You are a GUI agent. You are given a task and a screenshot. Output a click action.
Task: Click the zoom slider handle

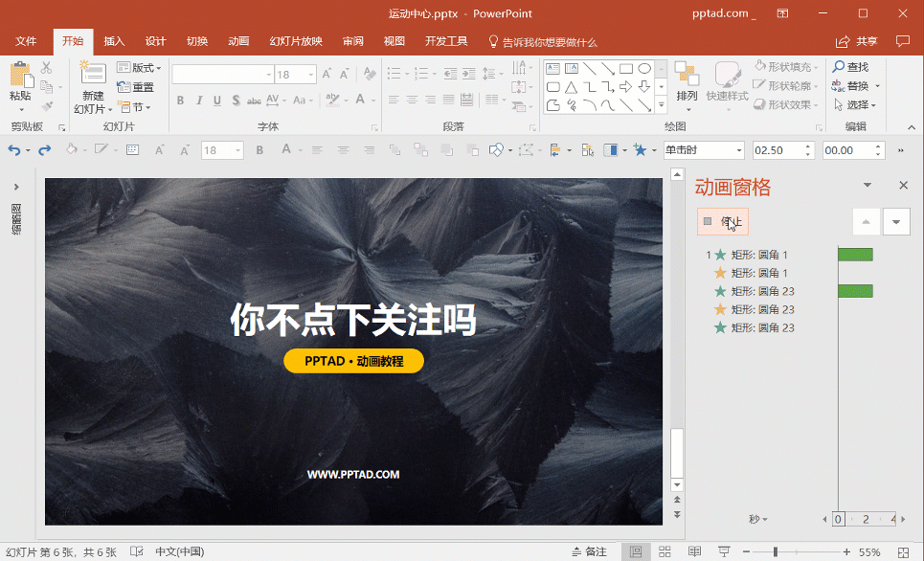(x=776, y=552)
